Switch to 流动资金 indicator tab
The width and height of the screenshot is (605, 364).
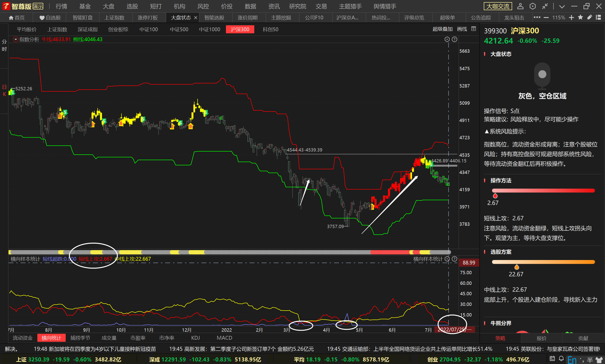22,338
